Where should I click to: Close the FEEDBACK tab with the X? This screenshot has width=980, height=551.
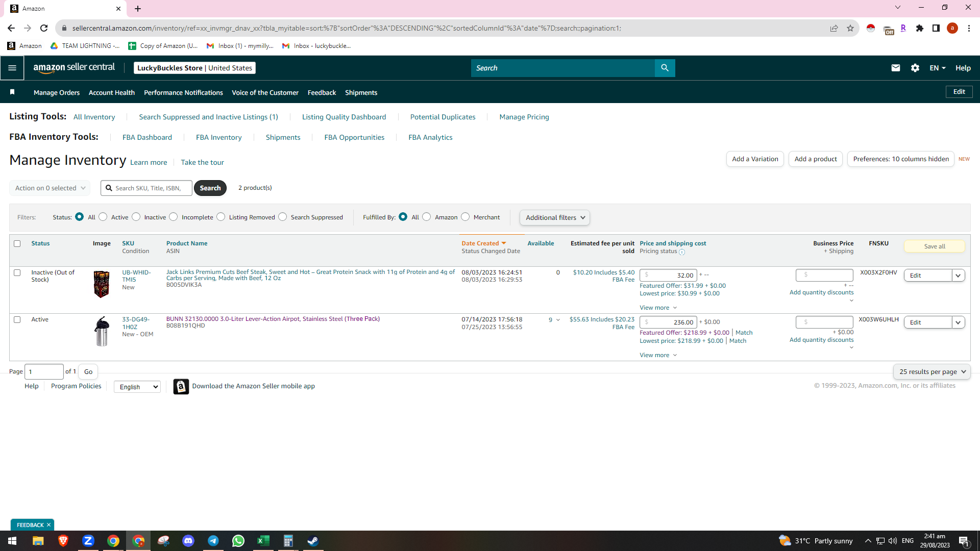click(48, 525)
